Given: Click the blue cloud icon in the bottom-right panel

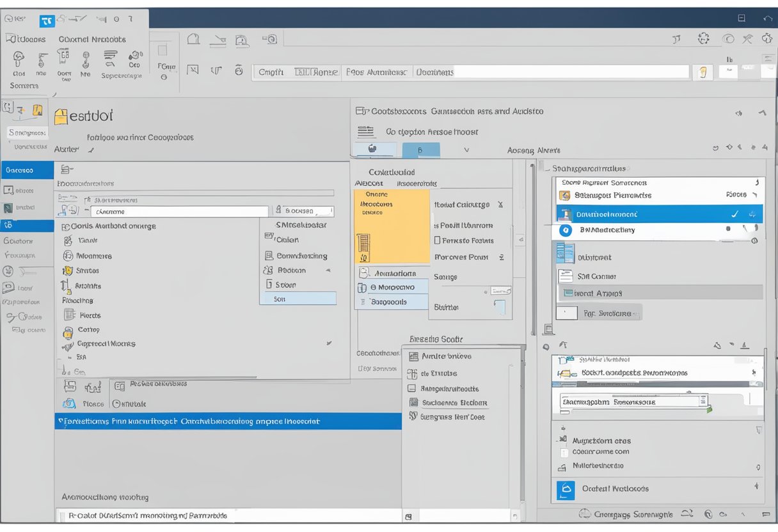Looking at the screenshot, I should click(566, 489).
